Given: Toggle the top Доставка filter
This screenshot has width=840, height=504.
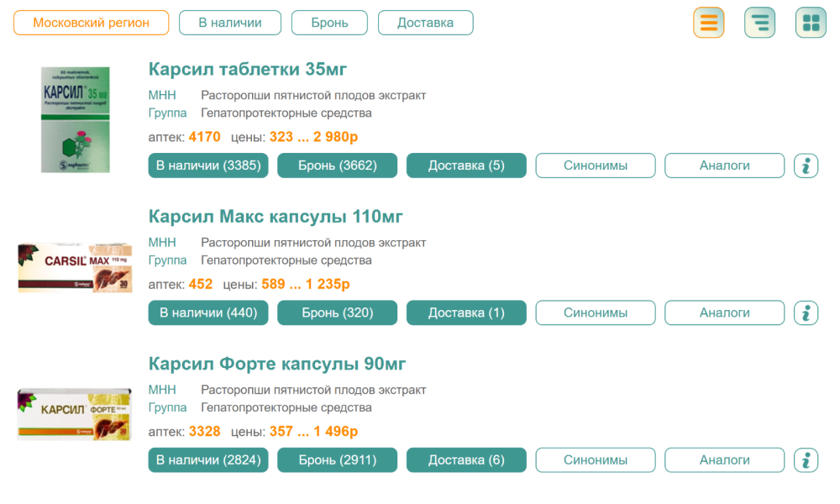Looking at the screenshot, I should pos(425,23).
